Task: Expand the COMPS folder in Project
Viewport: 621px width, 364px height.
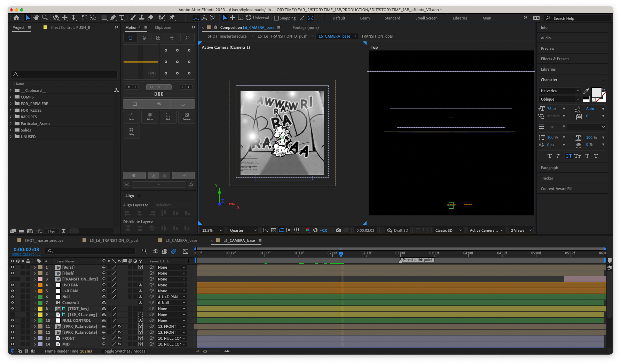Action: (x=11, y=97)
